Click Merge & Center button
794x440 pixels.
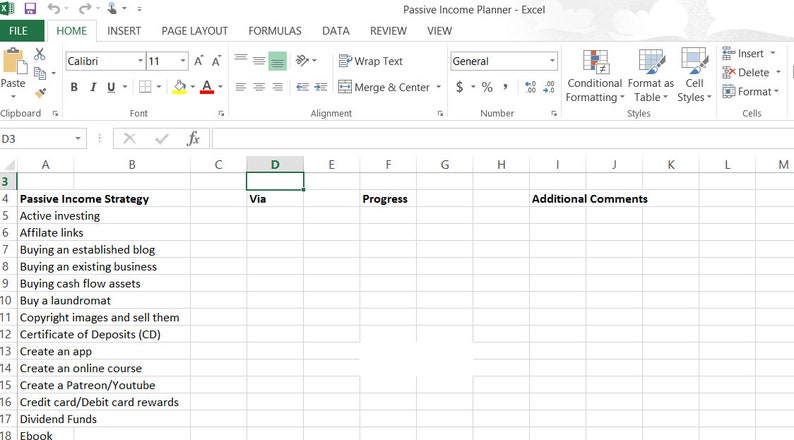[x=383, y=87]
